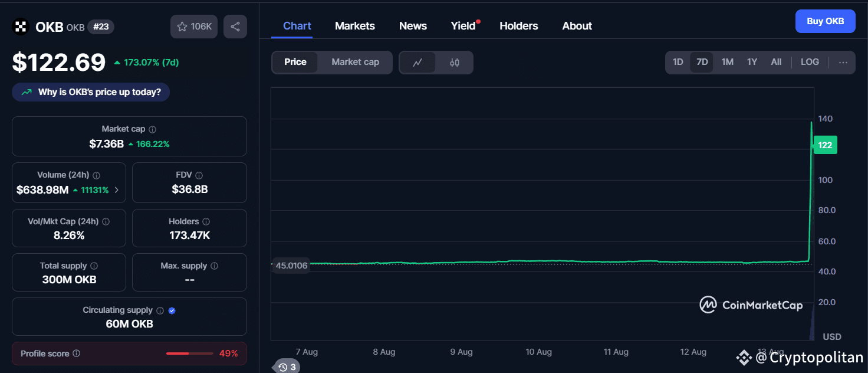This screenshot has width=868, height=373.
Task: Expand Volume (24h) details chevron
Action: (116, 190)
